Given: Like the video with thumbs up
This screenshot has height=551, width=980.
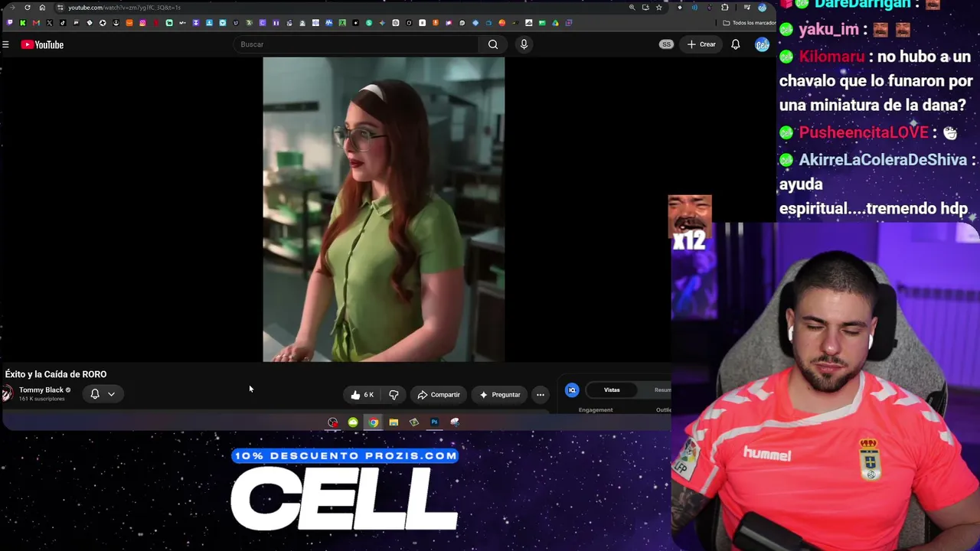Looking at the screenshot, I should point(361,395).
